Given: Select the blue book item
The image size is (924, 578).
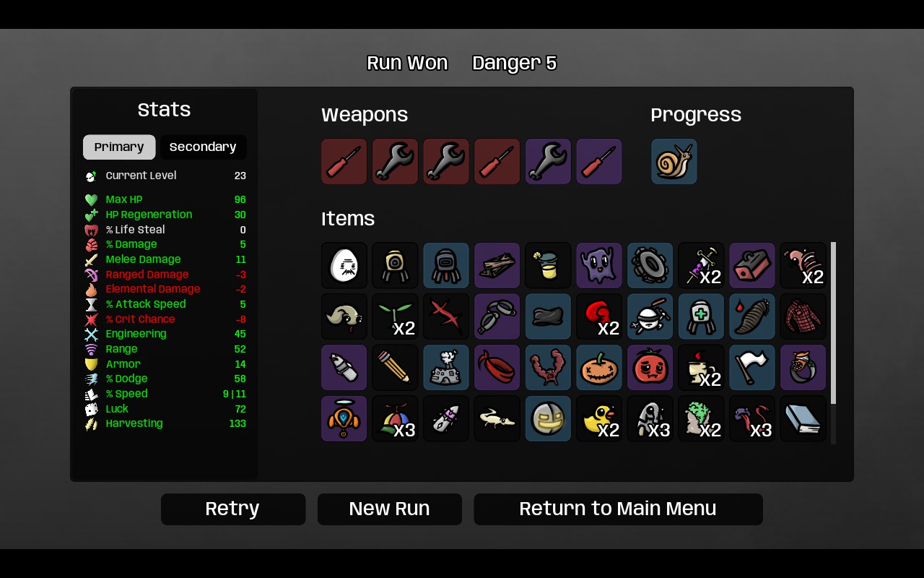Looking at the screenshot, I should (803, 419).
